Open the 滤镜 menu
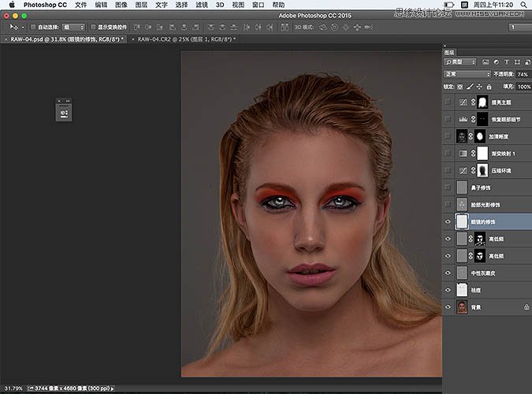 (x=202, y=5)
